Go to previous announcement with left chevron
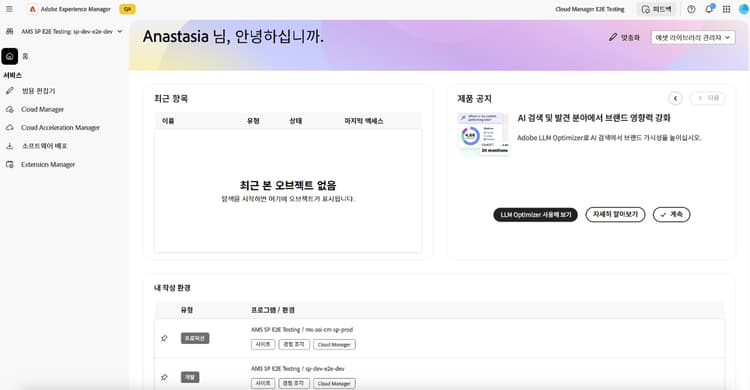 (675, 98)
